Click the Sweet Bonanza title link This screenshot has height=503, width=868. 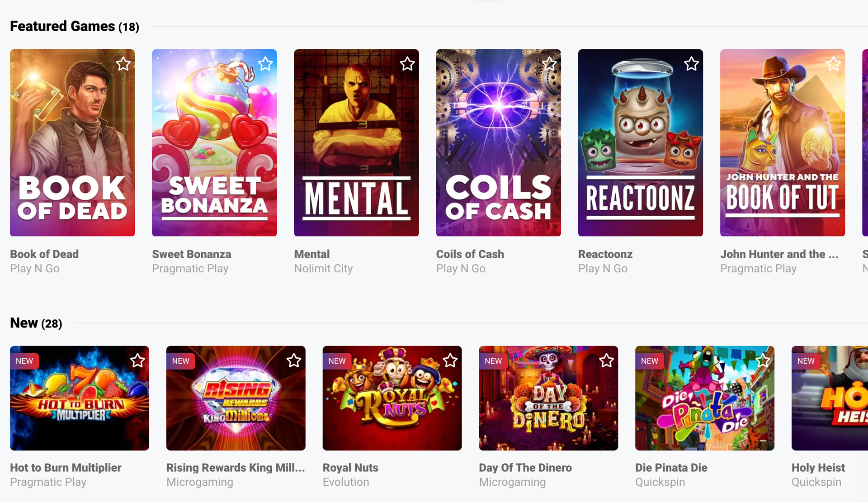pos(192,254)
